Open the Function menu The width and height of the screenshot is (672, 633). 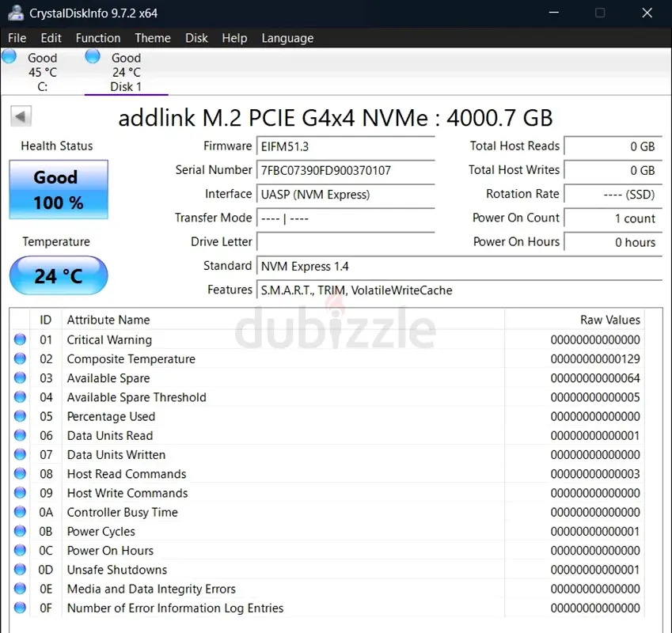[98, 38]
